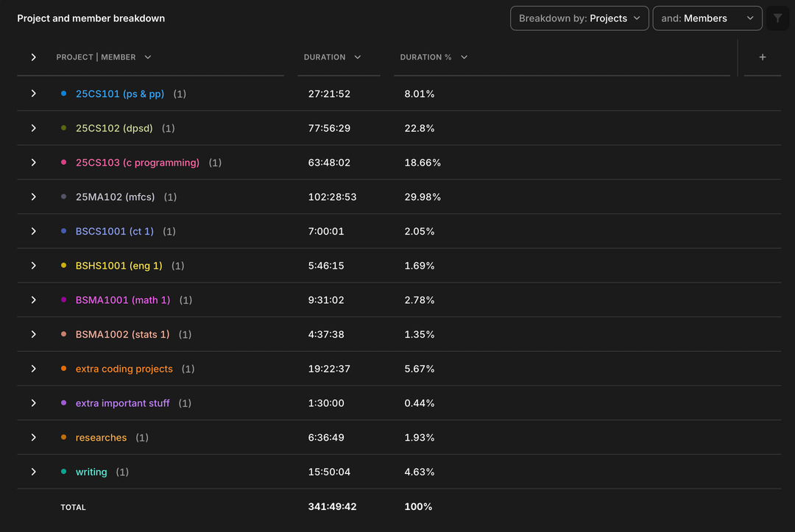Expand the writing project row

(34, 472)
